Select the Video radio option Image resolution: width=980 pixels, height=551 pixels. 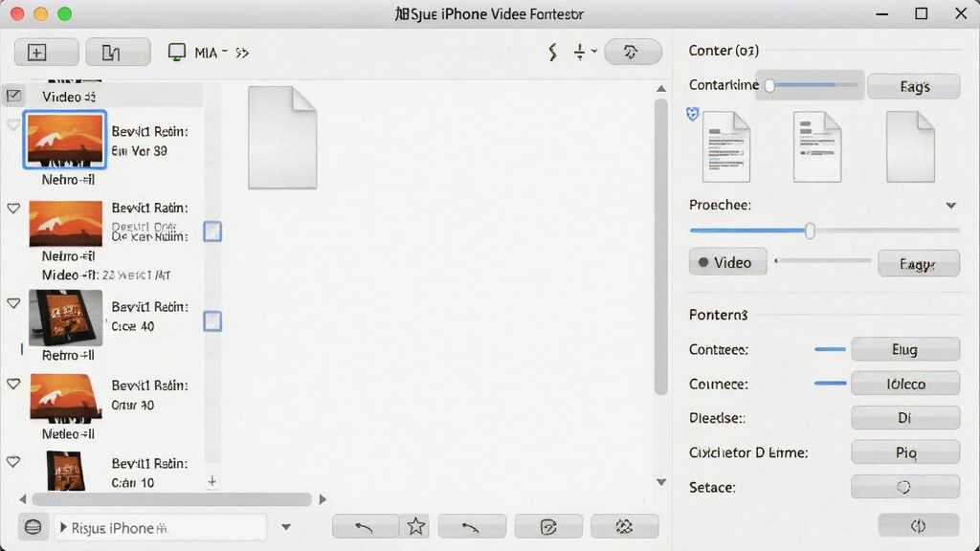pos(727,262)
